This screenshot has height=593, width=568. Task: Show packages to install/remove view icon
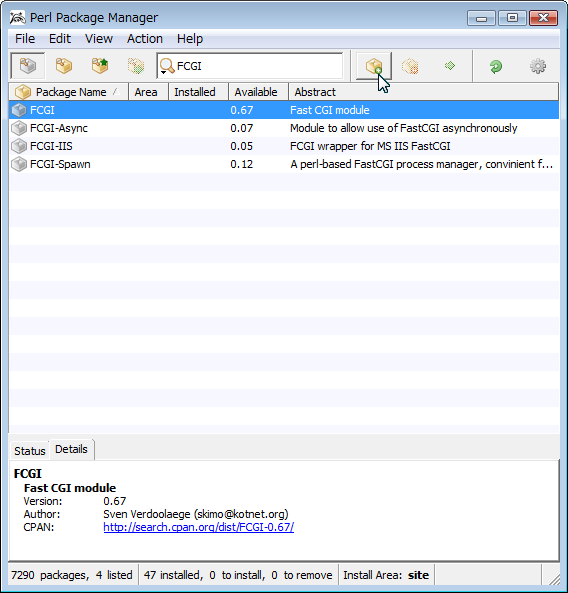pyautogui.click(x=136, y=66)
